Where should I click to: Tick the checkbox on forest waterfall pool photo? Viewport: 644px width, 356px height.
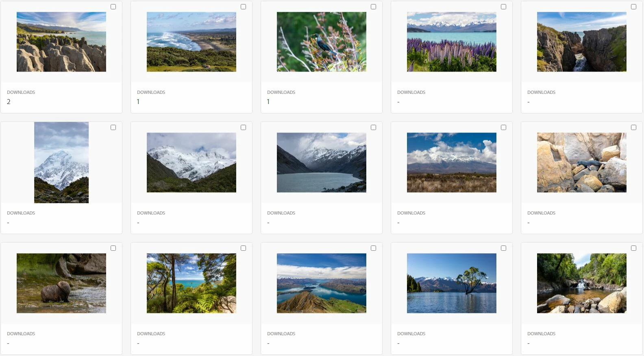tap(633, 248)
